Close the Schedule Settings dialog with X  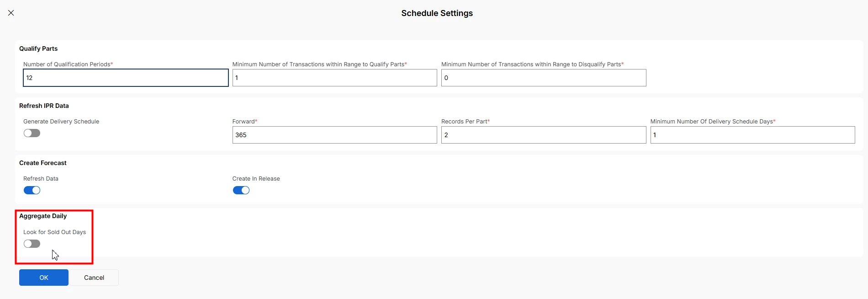pos(11,13)
